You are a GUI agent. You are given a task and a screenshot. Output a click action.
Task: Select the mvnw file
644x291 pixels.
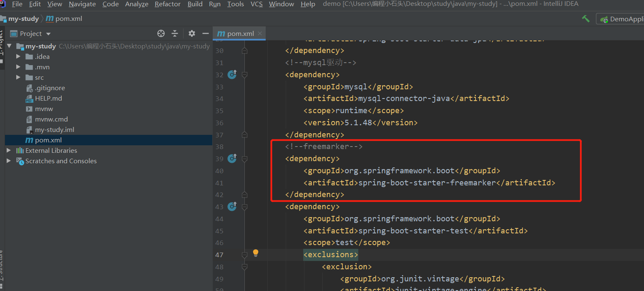pos(44,109)
